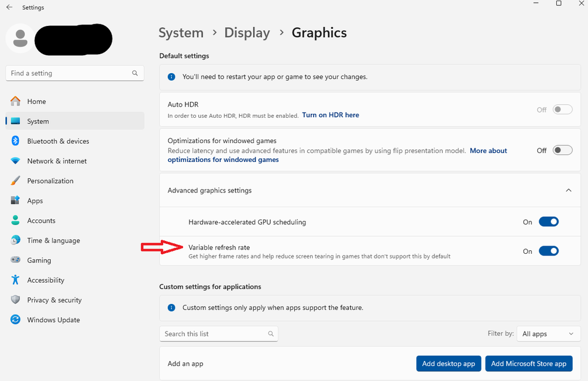
Task: Click the Network wifi icon
Action: click(15, 161)
